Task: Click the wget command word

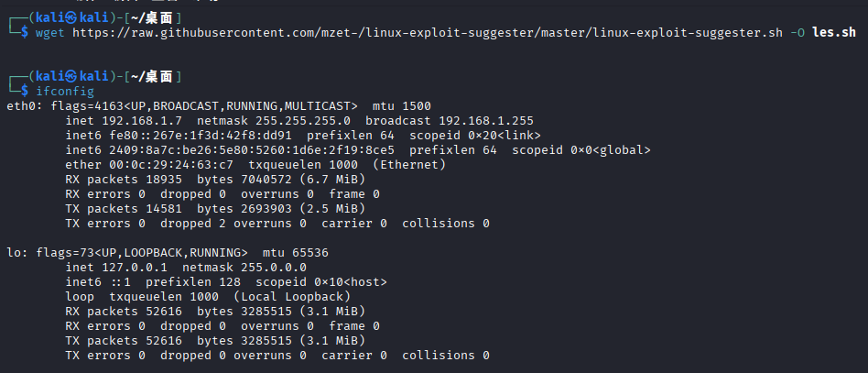Action: pyautogui.click(x=50, y=32)
